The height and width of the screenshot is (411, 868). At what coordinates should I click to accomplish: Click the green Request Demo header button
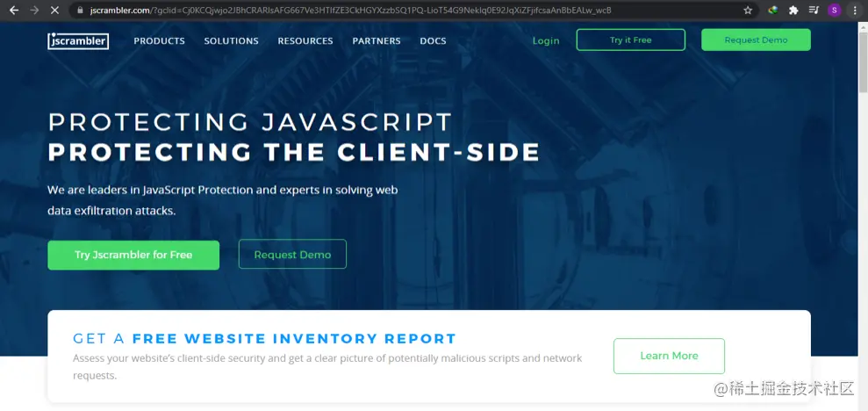pos(756,40)
